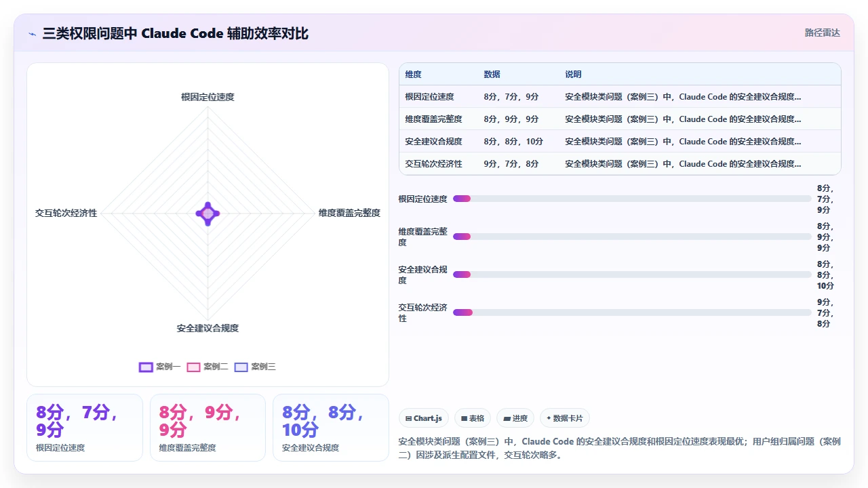Screen dimensions: 868x488
Task: Select the 进度 tag
Action: tap(515, 418)
